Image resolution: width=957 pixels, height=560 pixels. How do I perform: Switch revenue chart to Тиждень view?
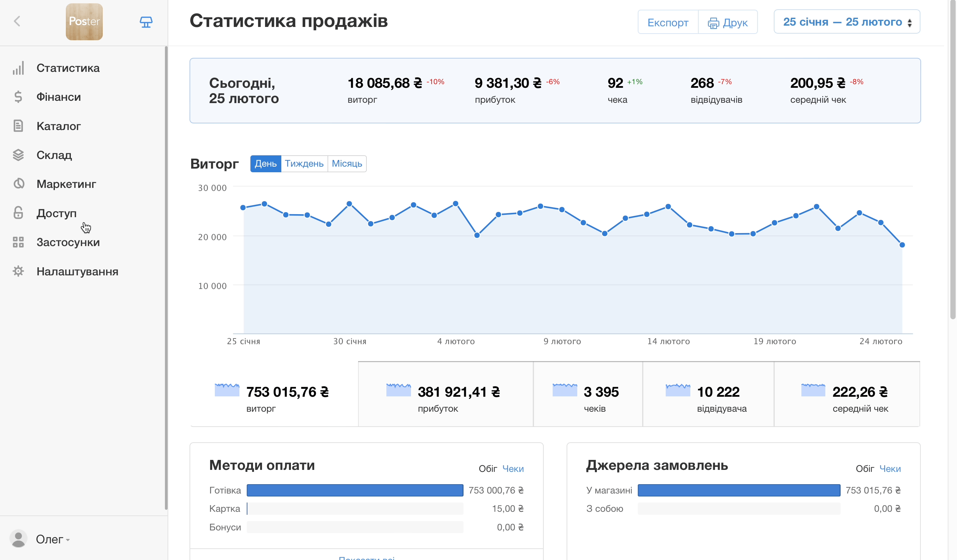[x=304, y=164]
